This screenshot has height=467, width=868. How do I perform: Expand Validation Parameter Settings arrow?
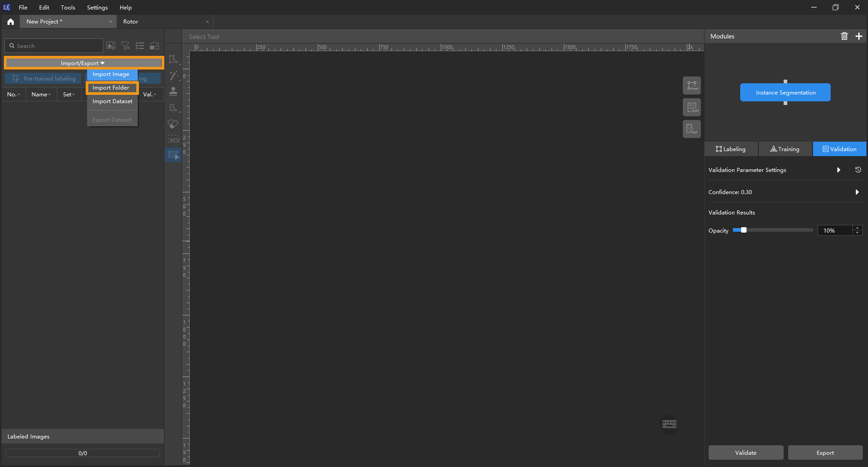click(x=838, y=170)
